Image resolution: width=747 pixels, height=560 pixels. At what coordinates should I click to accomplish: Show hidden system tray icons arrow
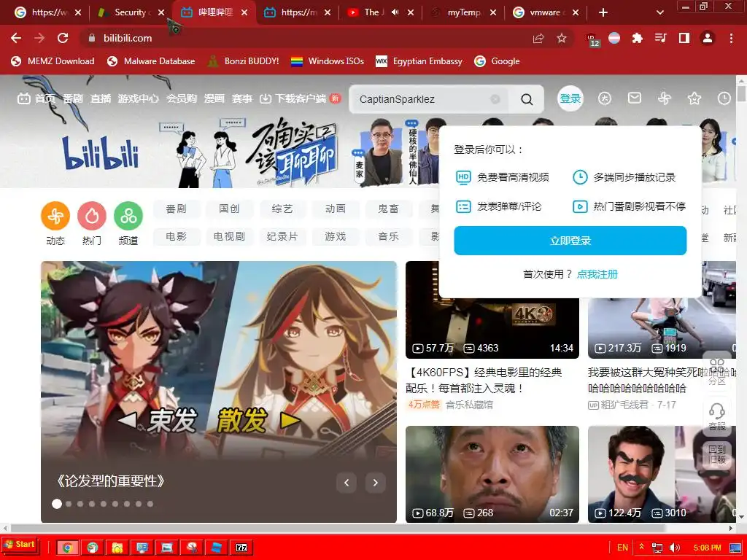pyautogui.click(x=641, y=547)
